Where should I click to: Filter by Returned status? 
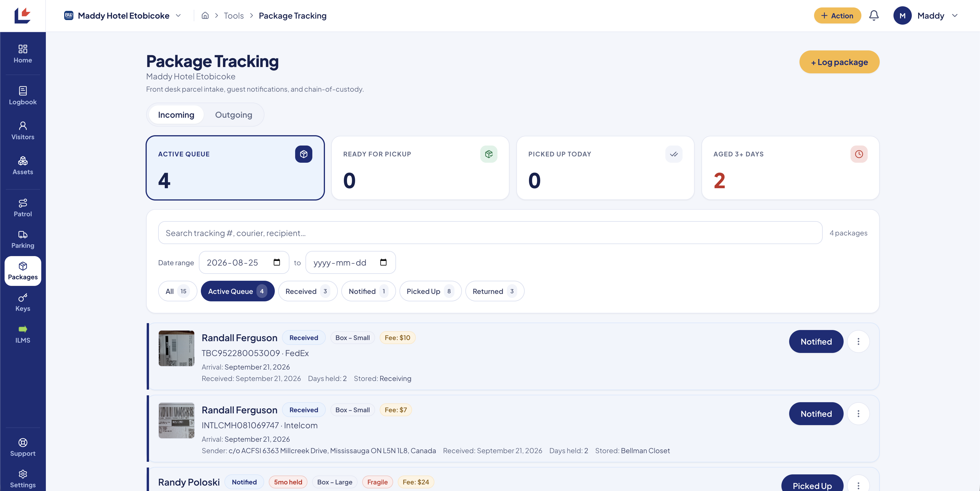[x=495, y=291]
